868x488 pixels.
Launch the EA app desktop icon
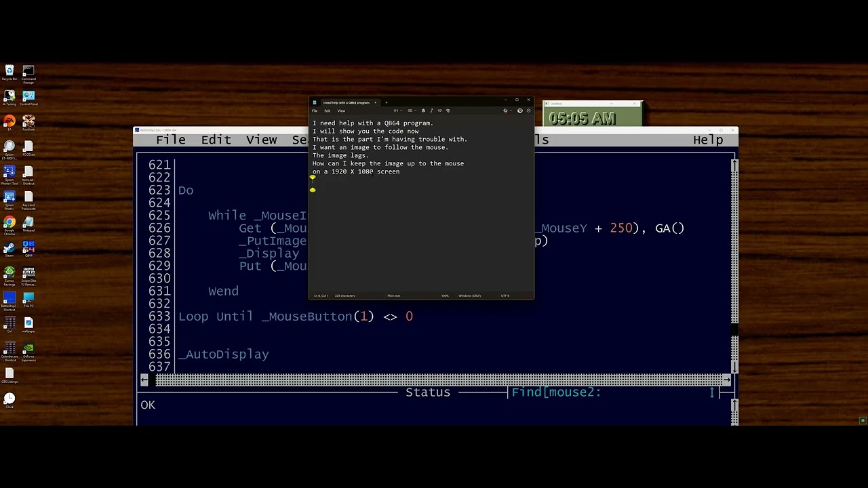pyautogui.click(x=9, y=123)
